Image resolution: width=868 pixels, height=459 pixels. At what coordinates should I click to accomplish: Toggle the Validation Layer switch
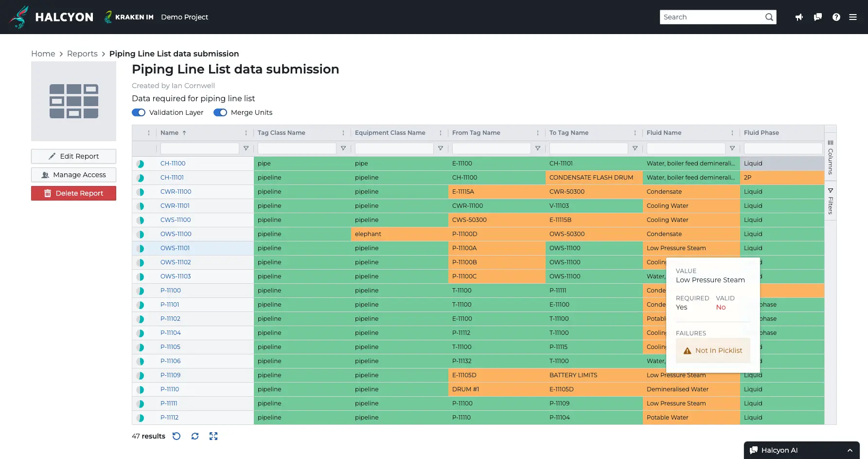139,112
